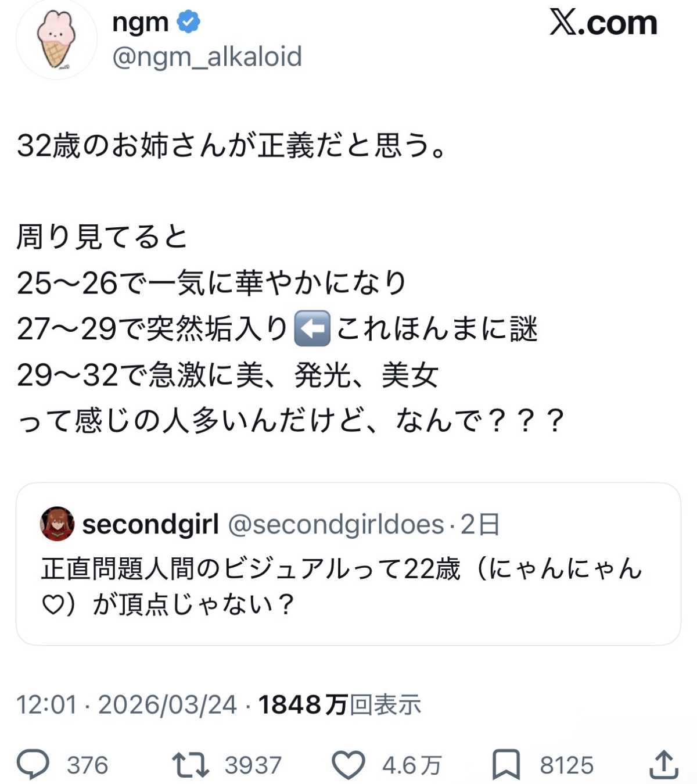Open the quoted post text
697x784 pixels.
tap(342, 586)
